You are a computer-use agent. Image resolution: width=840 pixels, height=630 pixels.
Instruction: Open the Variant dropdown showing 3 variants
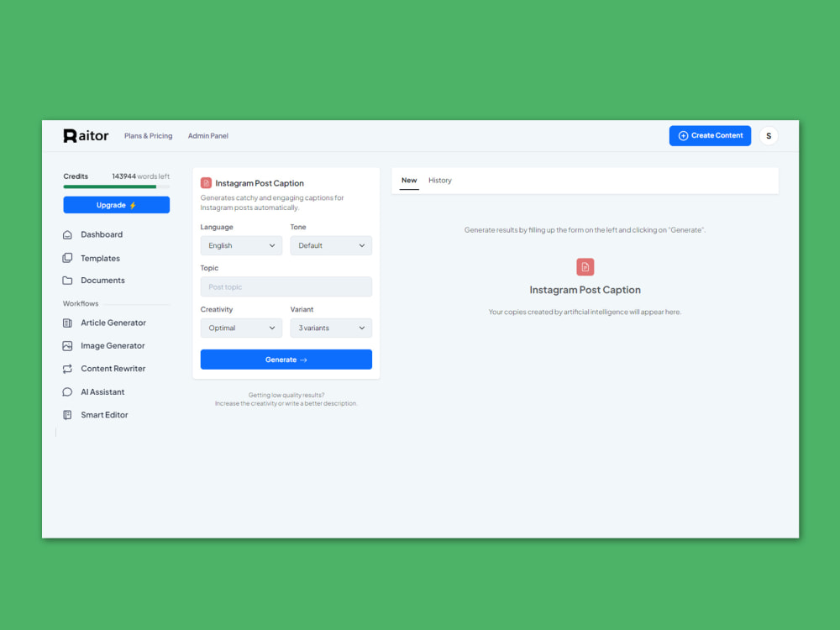pyautogui.click(x=331, y=328)
